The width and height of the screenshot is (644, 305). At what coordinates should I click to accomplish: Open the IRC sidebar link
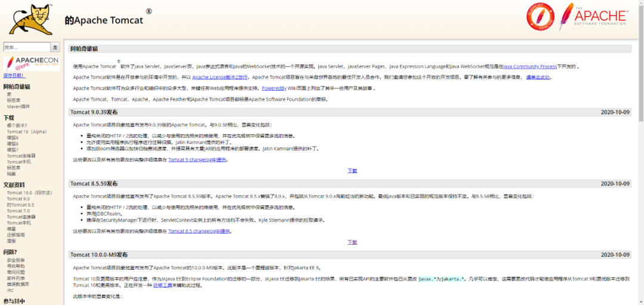click(10, 290)
